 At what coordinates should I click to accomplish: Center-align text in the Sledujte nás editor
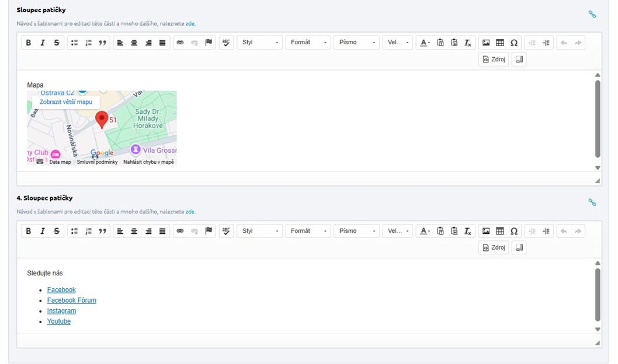[134, 231]
